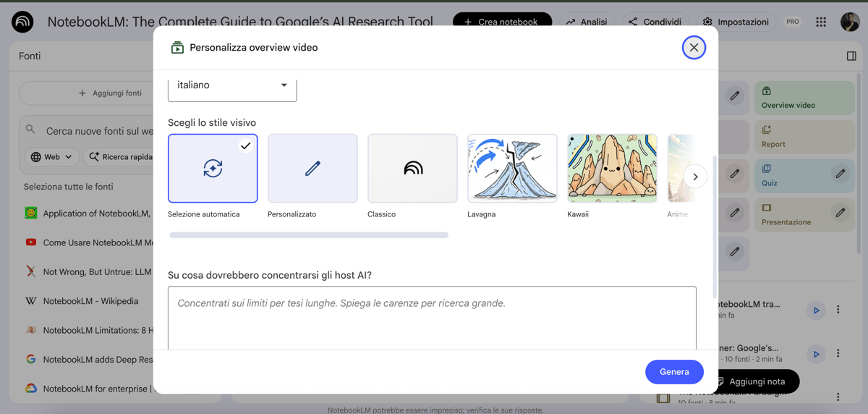Toggle the side panel collapse icon
The height and width of the screenshot is (414, 868).
click(x=851, y=56)
